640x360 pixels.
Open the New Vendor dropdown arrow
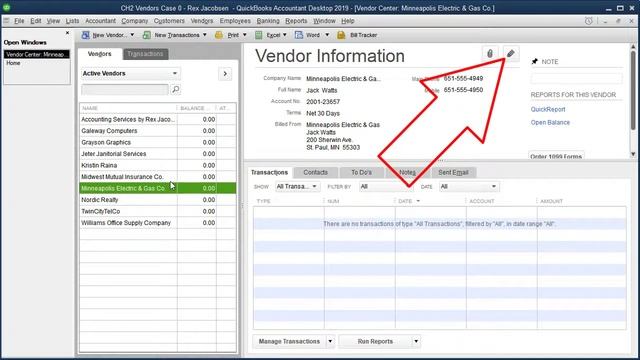pyautogui.click(x=132, y=35)
